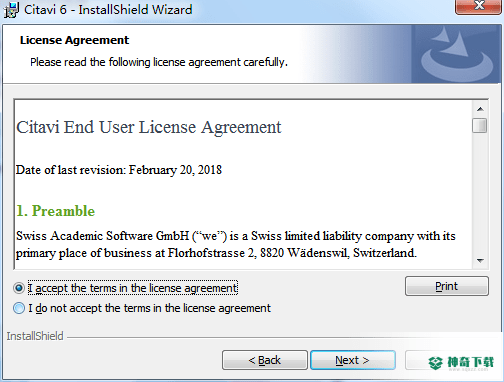504x382 pixels.
Task: Click the Citavi logo in the header banner
Action: pos(457,54)
